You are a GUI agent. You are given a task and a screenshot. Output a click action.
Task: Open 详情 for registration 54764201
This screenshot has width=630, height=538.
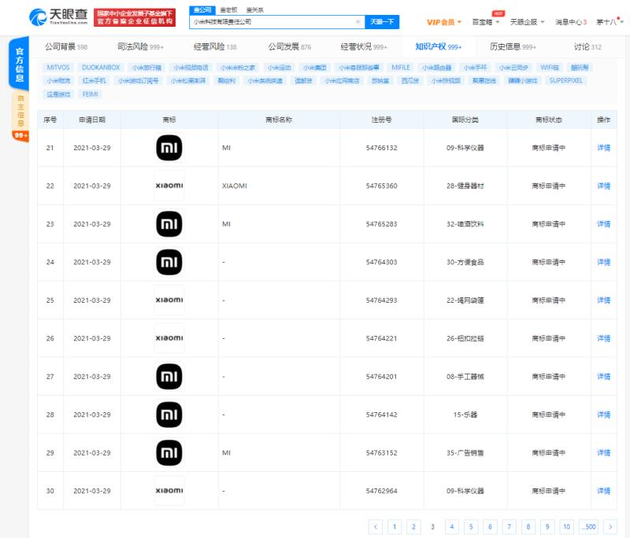[603, 376]
